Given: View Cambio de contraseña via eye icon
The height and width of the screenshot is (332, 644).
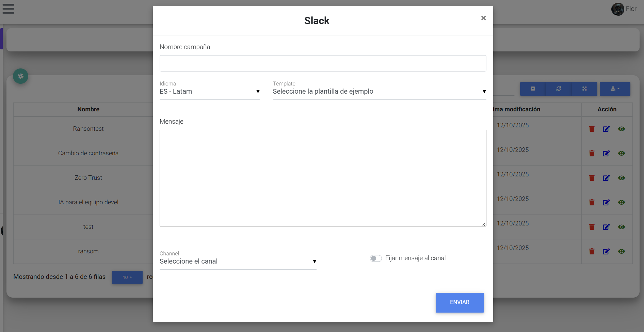Looking at the screenshot, I should click(x=622, y=154).
